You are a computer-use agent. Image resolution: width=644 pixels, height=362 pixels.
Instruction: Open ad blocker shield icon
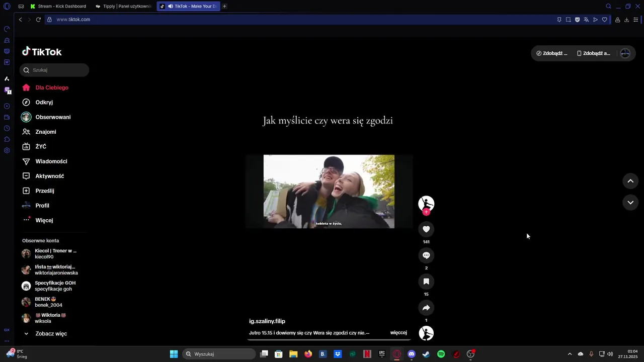click(577, 20)
